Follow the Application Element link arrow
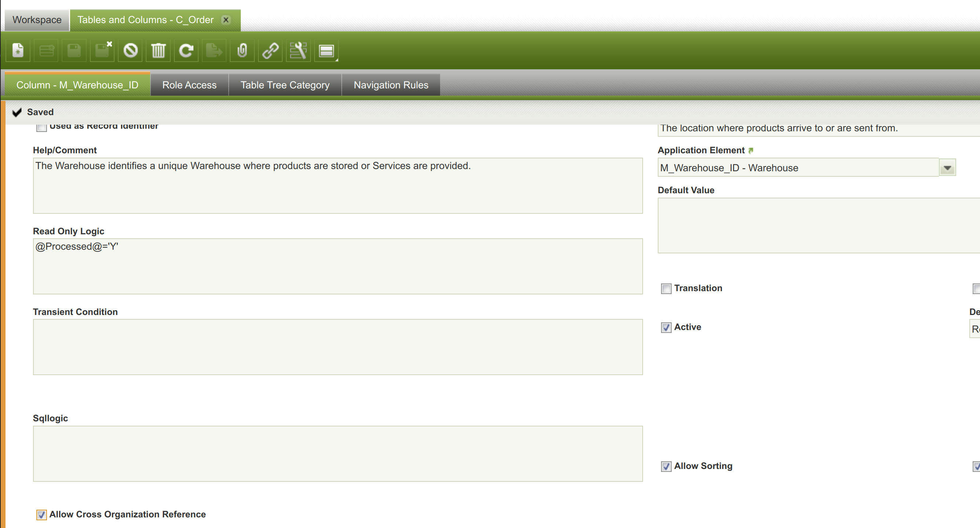 751,151
